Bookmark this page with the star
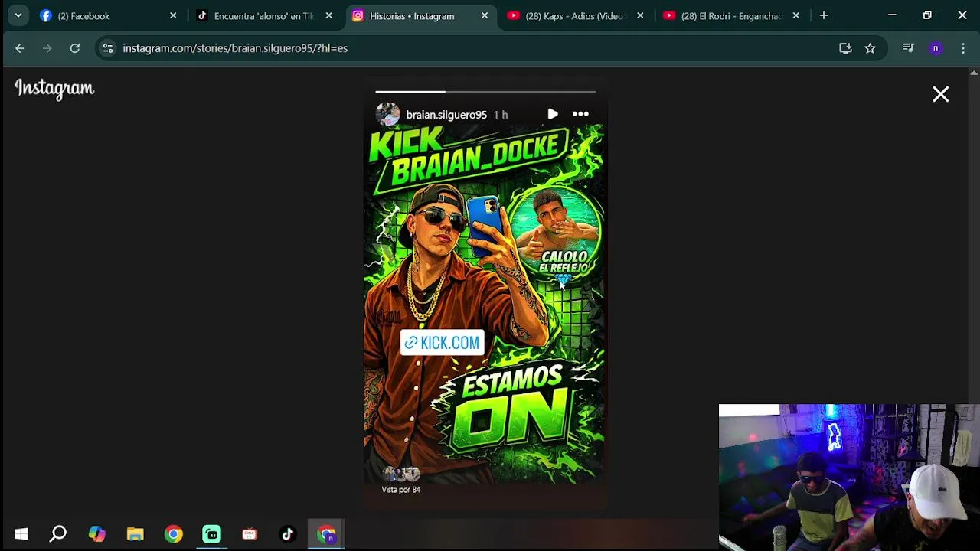Viewport: 980px width, 551px height. (870, 48)
